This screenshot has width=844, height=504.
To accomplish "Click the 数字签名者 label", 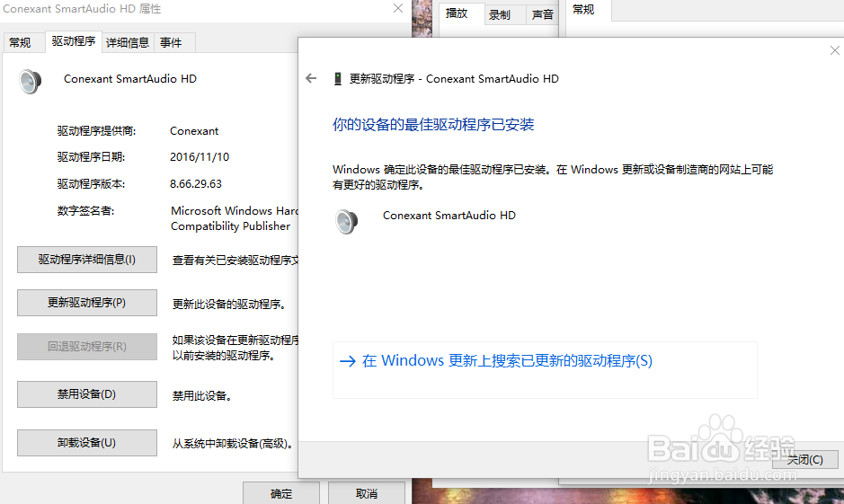I will coord(86,211).
